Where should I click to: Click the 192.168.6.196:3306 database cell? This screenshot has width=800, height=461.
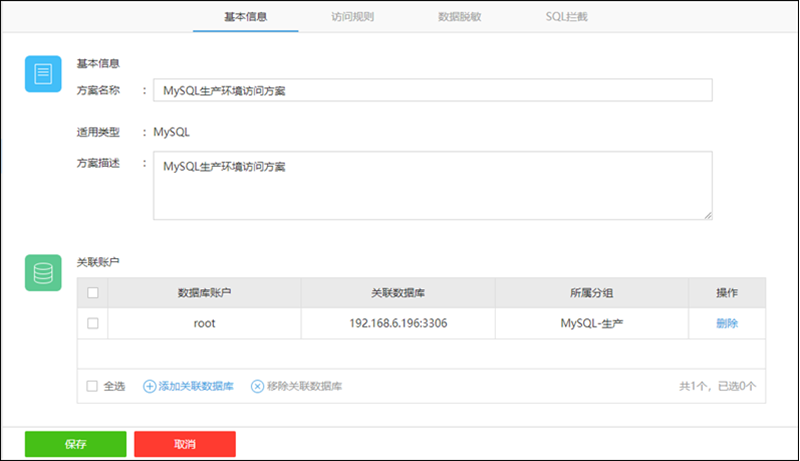coord(398,323)
